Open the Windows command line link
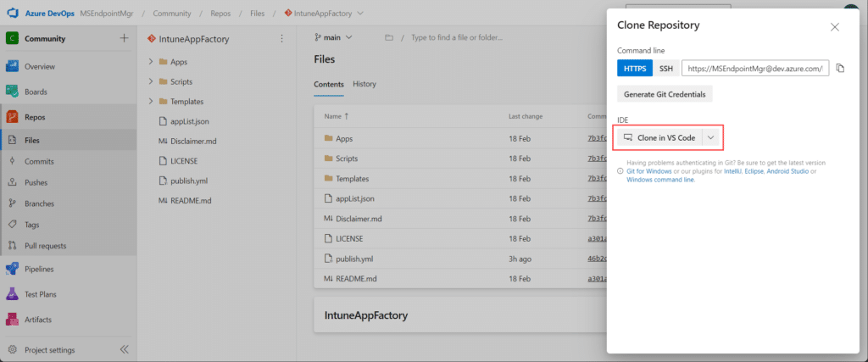The image size is (868, 362). 659,180
